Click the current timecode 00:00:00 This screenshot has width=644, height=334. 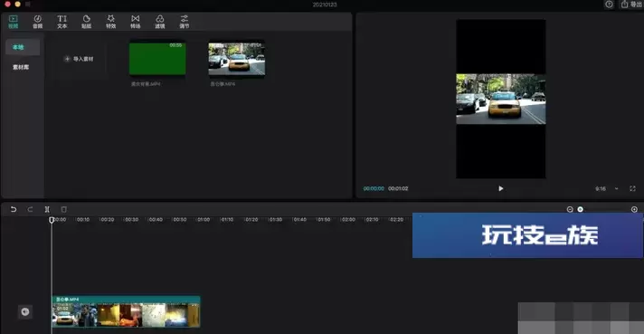click(x=374, y=188)
